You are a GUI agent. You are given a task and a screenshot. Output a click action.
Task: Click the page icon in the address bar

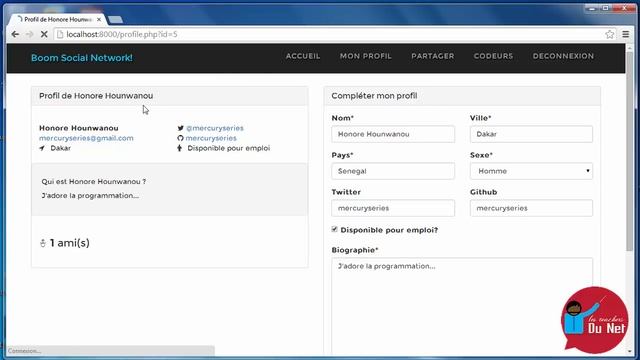(x=60, y=34)
